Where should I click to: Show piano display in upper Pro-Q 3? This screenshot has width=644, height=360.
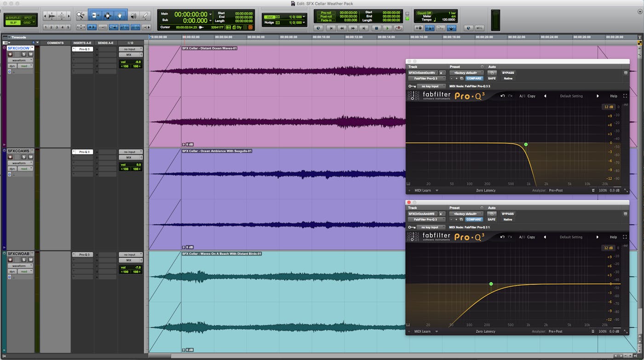(408, 184)
